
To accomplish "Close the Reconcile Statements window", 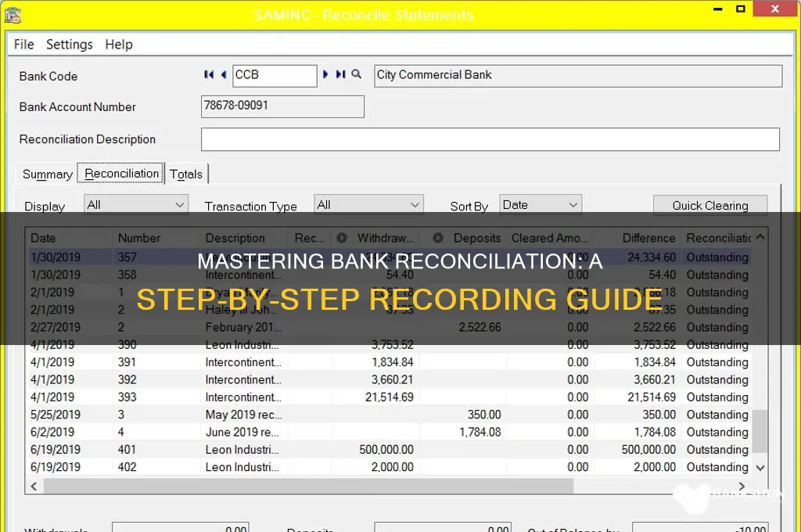I will click(775, 9).
